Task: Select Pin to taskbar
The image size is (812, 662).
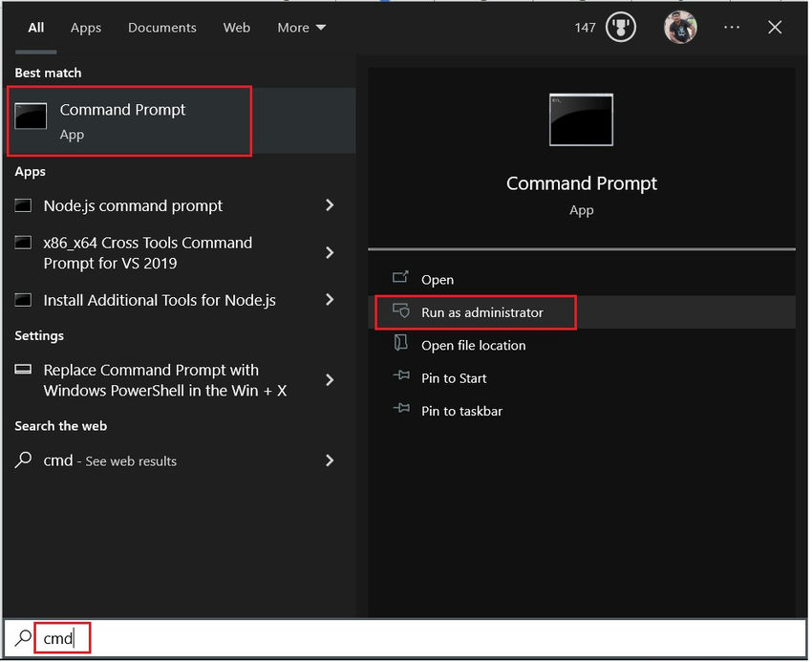Action: click(x=584, y=413)
